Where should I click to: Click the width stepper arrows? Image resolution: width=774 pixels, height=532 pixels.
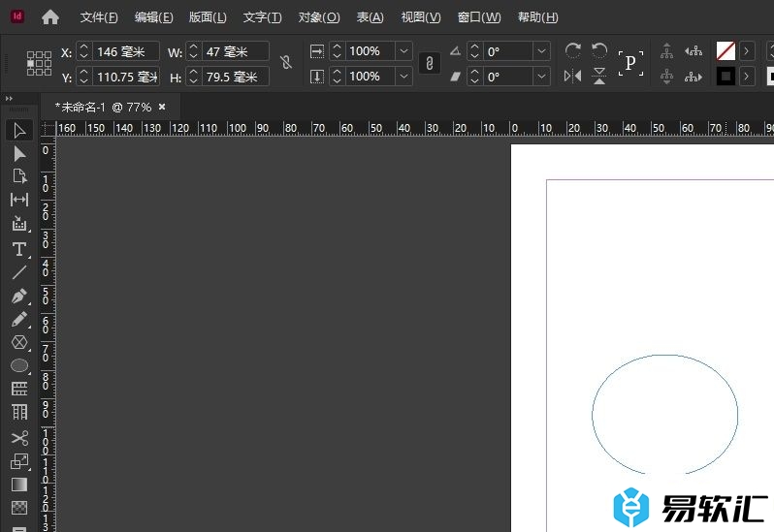[x=194, y=51]
